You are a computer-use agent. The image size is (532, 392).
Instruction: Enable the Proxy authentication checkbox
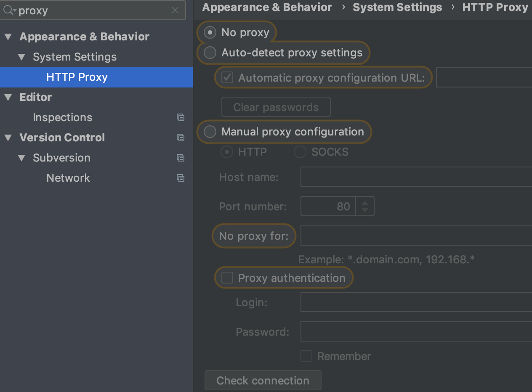click(227, 278)
